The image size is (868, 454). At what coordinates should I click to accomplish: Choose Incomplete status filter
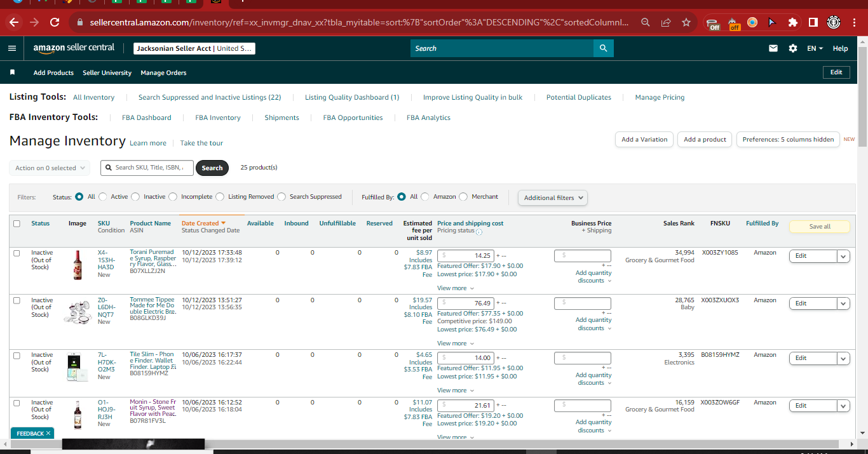click(173, 197)
